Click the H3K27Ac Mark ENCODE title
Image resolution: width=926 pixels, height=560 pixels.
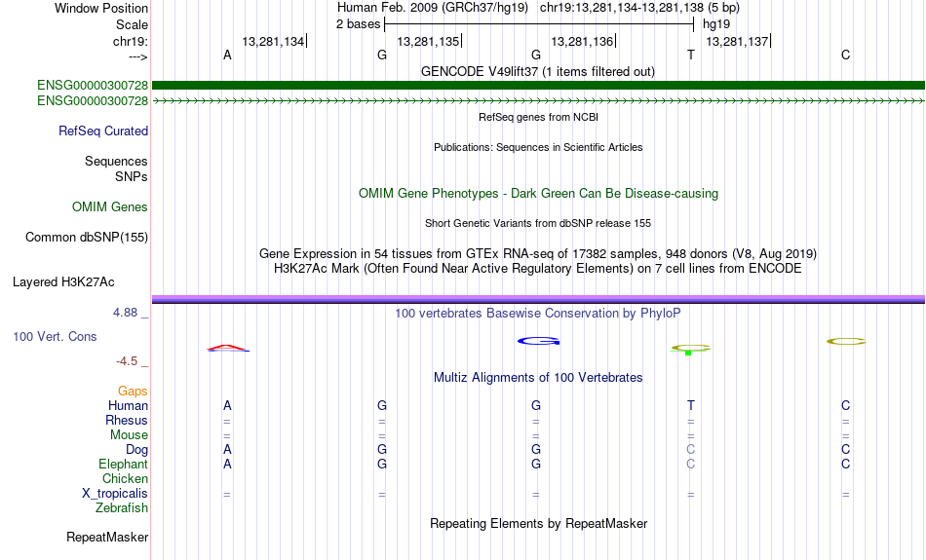(x=538, y=269)
